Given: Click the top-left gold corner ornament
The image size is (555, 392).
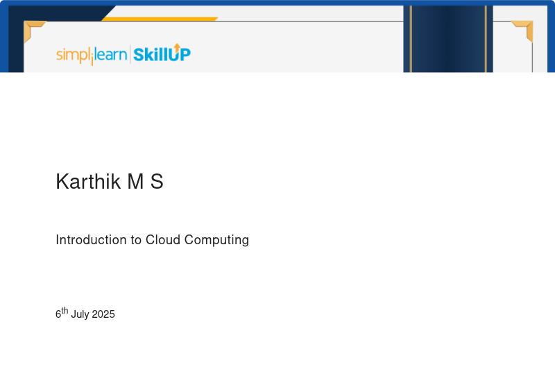Looking at the screenshot, I should (32, 28).
